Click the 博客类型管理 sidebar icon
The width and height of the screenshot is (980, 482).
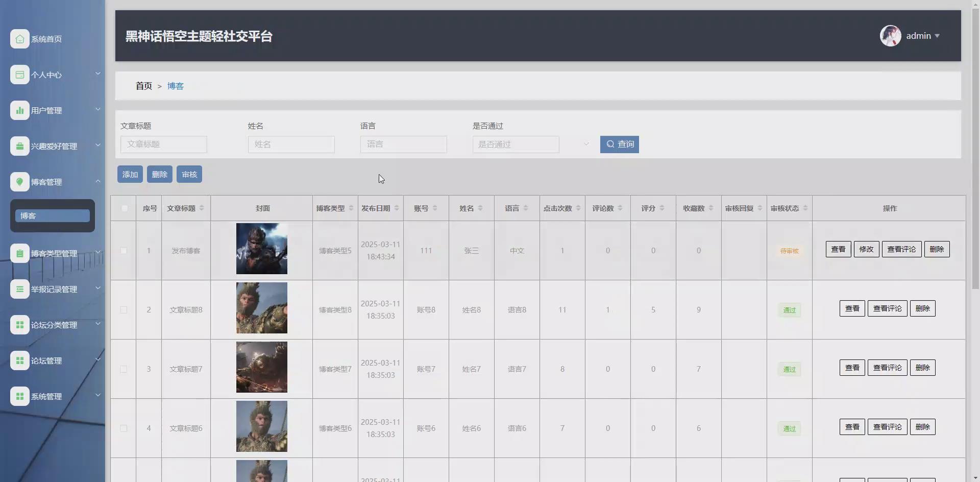pos(20,253)
